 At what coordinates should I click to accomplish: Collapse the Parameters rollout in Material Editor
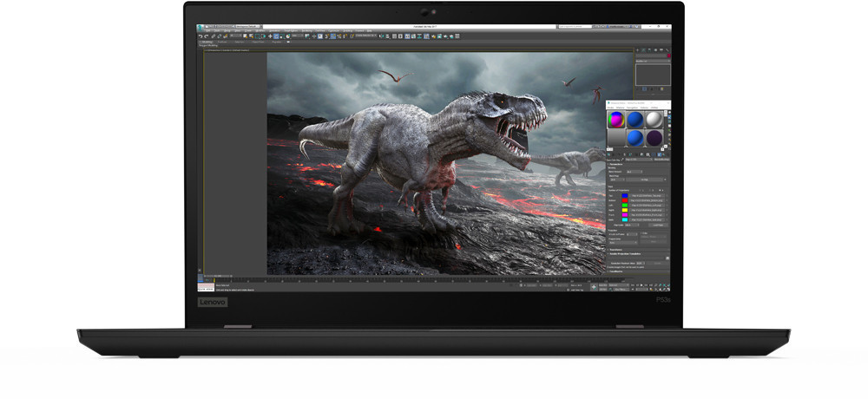(614, 164)
